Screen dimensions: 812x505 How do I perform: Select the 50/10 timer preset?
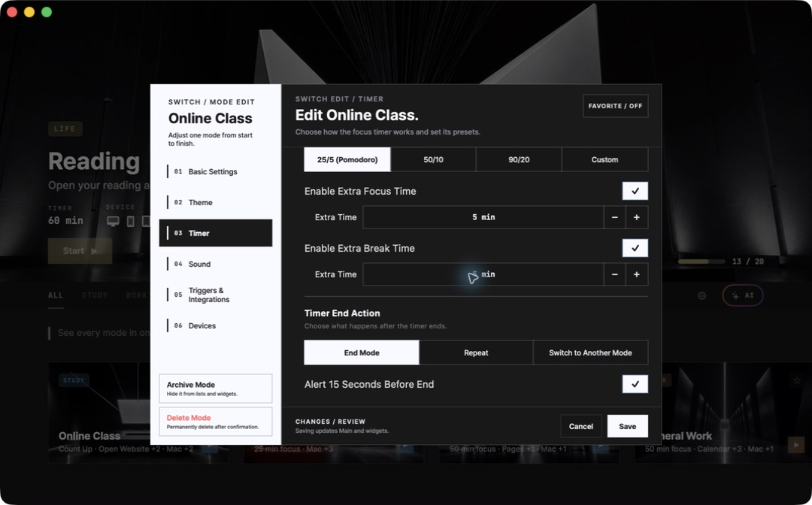[434, 159]
